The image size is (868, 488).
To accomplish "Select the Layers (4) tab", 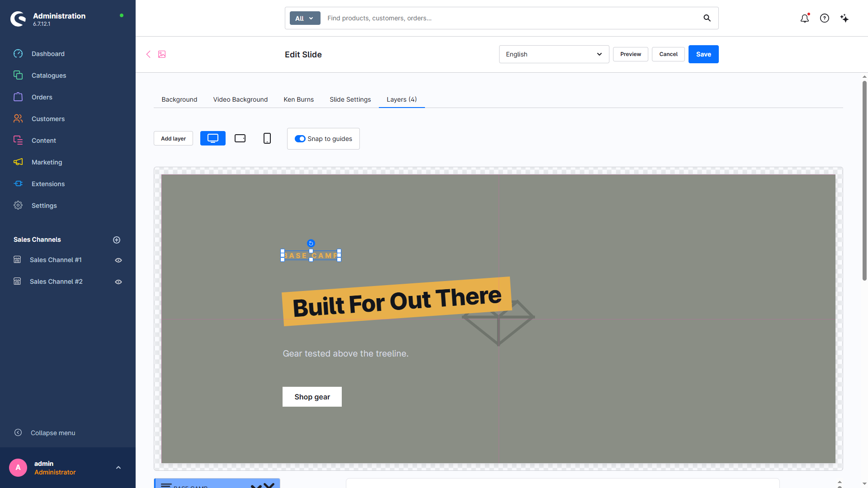I will tap(402, 99).
